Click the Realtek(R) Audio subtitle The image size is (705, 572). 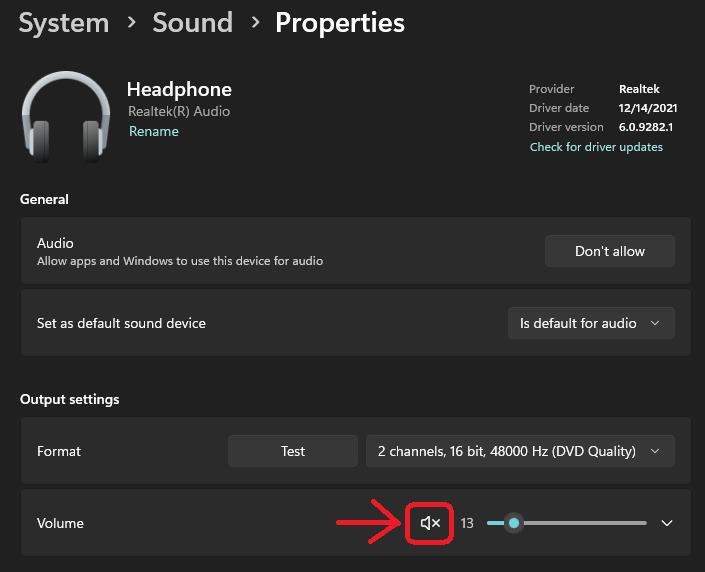[x=179, y=111]
